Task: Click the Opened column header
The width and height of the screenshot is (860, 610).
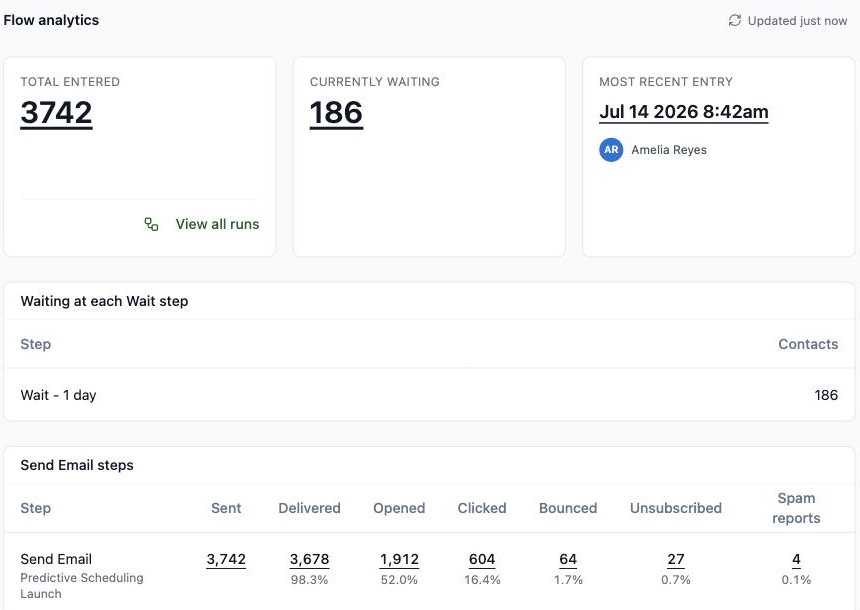Action: coord(399,509)
